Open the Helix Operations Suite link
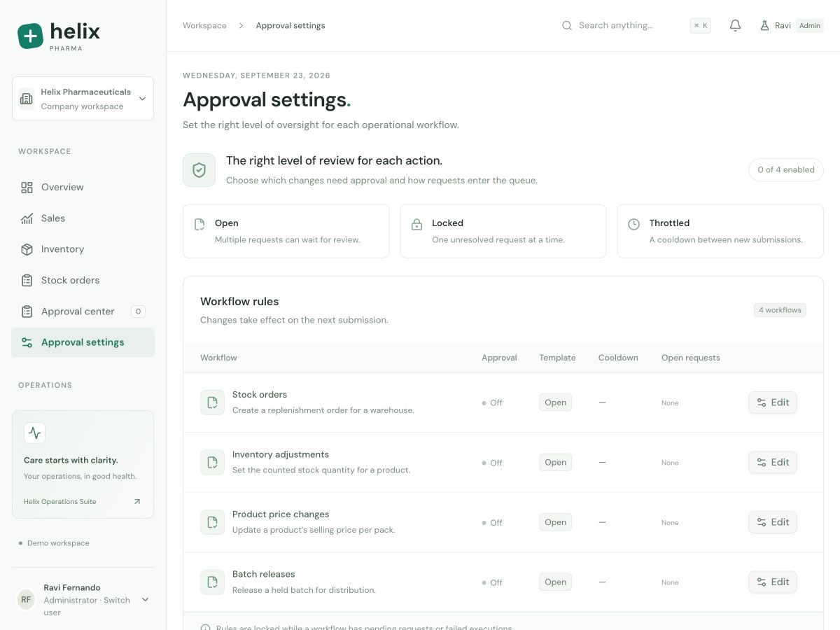This screenshot has height=630, width=840. (83, 501)
